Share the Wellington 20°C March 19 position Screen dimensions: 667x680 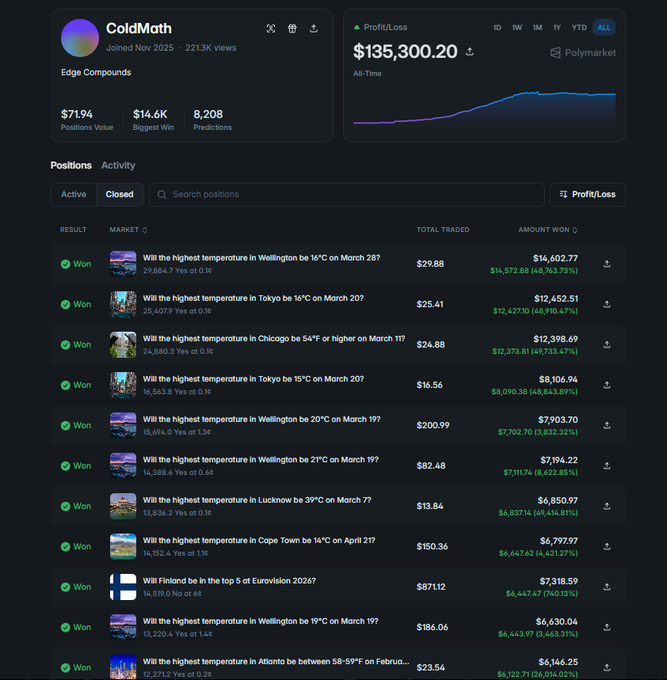tap(607, 425)
